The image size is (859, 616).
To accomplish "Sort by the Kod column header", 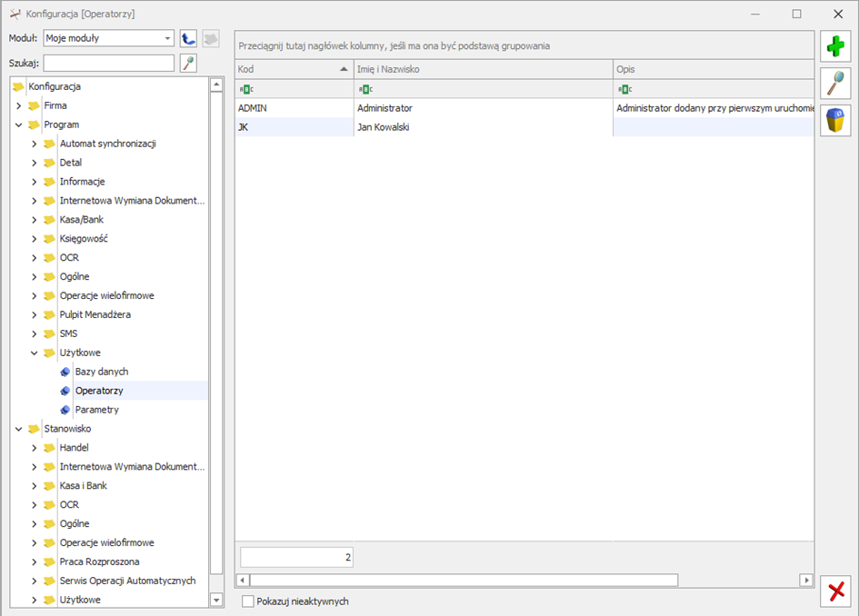I will 291,69.
